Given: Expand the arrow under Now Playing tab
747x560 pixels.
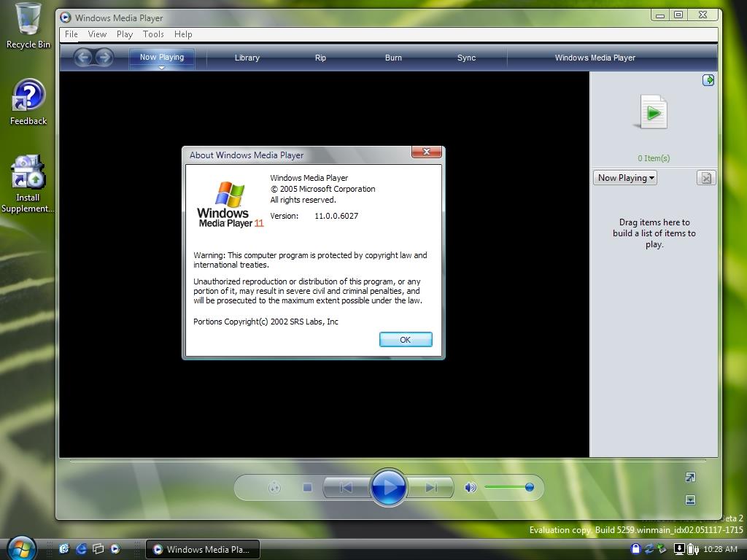Looking at the screenshot, I should point(162,68).
